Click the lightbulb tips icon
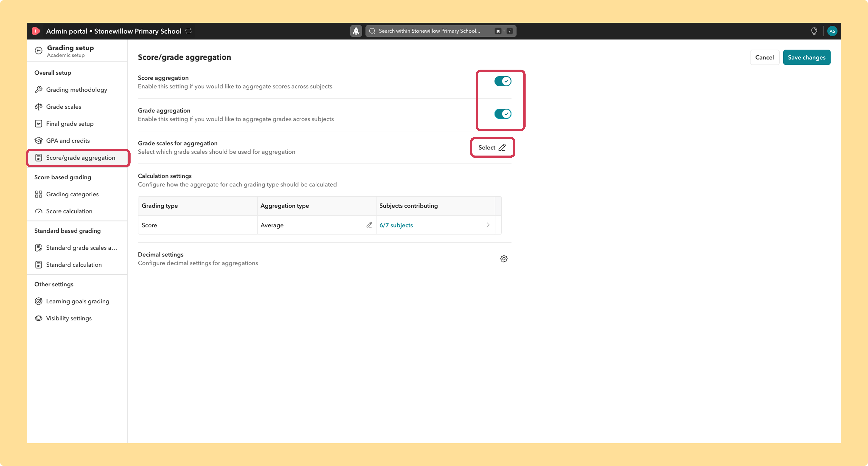868x466 pixels. point(814,31)
